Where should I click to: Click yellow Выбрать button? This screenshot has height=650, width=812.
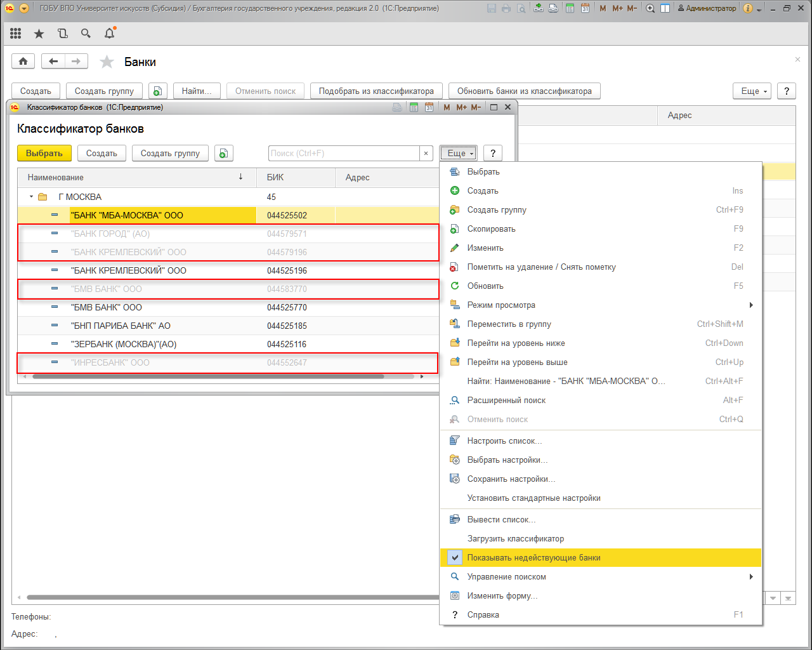click(44, 153)
